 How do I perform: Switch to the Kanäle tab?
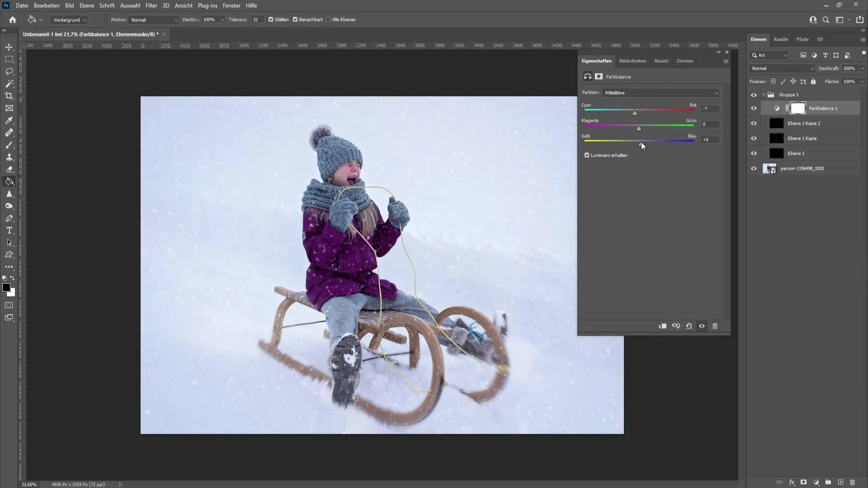click(781, 39)
